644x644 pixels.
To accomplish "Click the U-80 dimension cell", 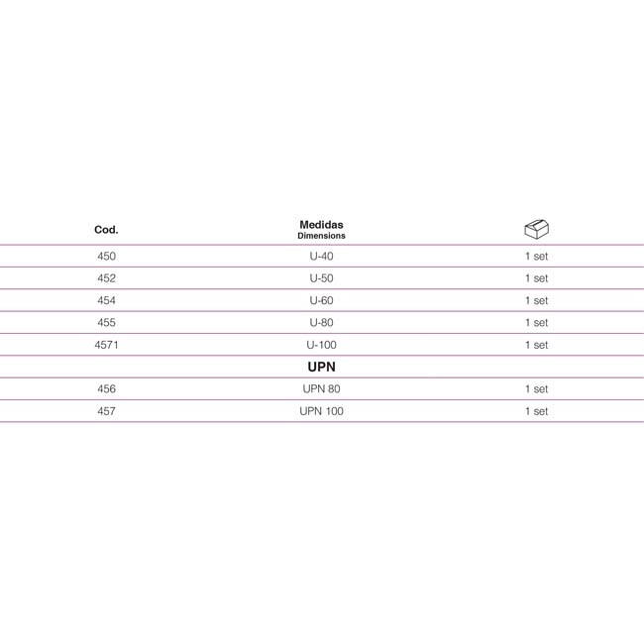I will pyautogui.click(x=322, y=323).
